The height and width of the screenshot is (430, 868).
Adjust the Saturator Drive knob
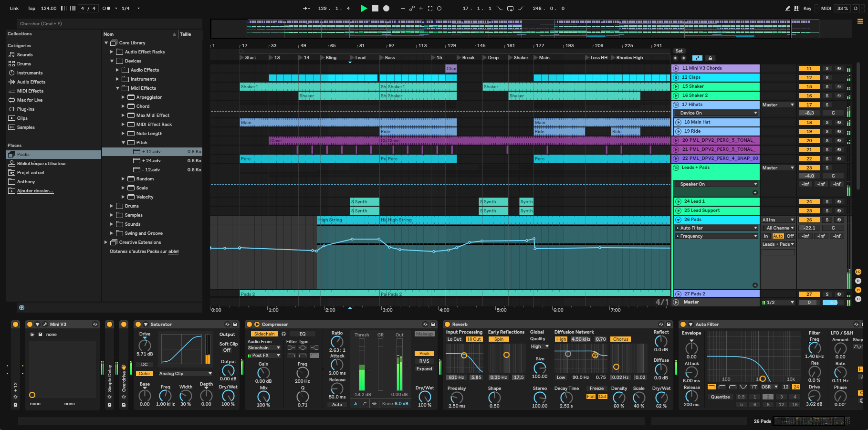tap(145, 345)
